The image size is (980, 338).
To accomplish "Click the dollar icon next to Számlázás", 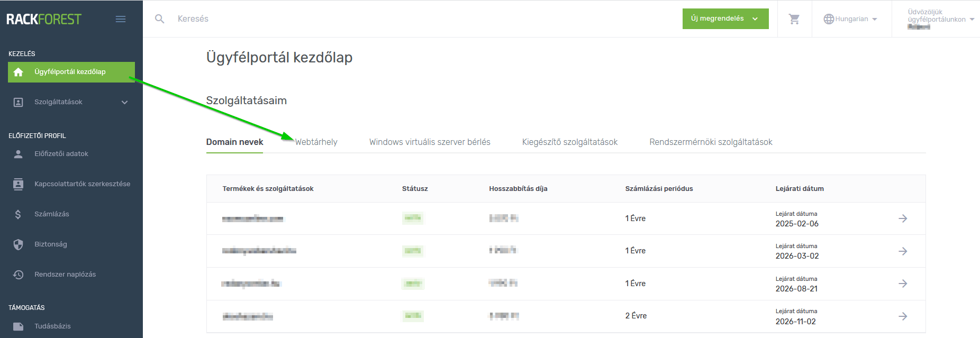I will click(18, 214).
